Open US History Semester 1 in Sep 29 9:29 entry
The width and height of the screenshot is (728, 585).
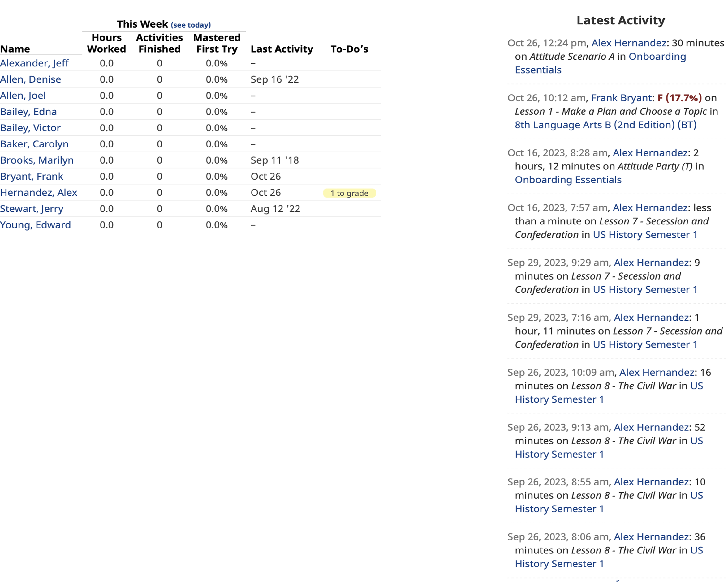645,289
